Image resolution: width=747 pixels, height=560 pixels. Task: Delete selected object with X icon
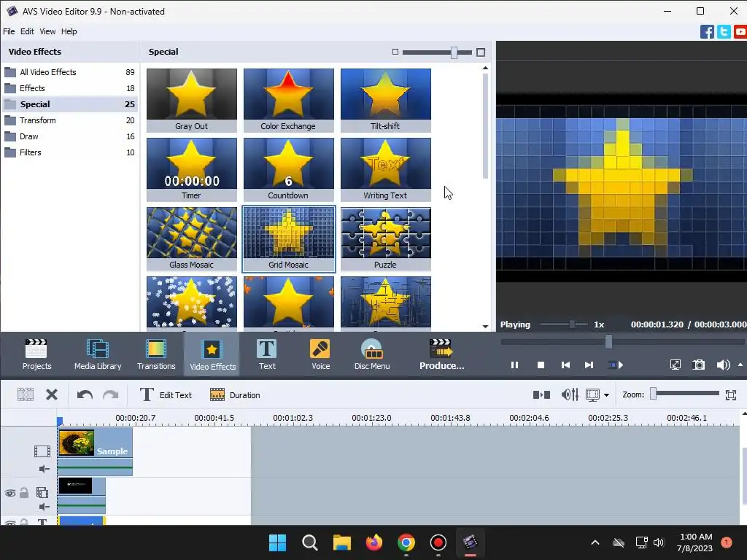tap(52, 394)
